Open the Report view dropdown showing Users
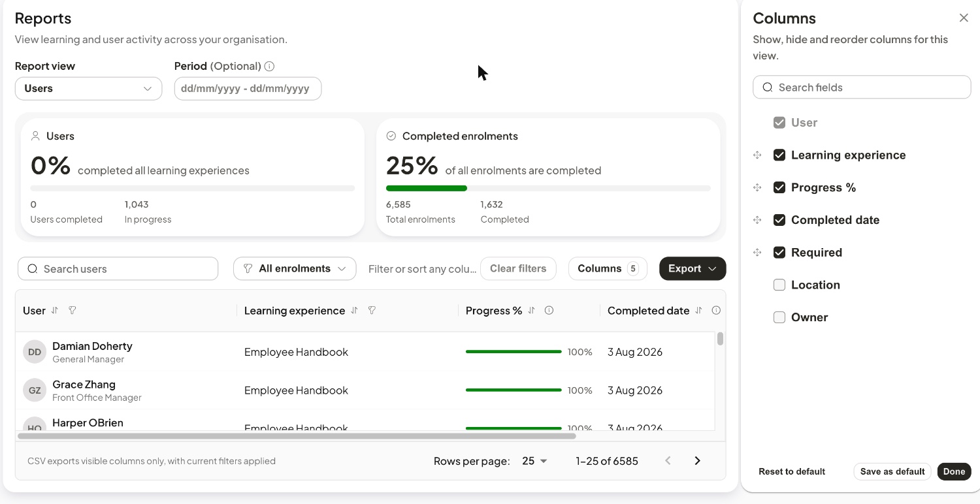Image resolution: width=980 pixels, height=504 pixels. coord(88,89)
